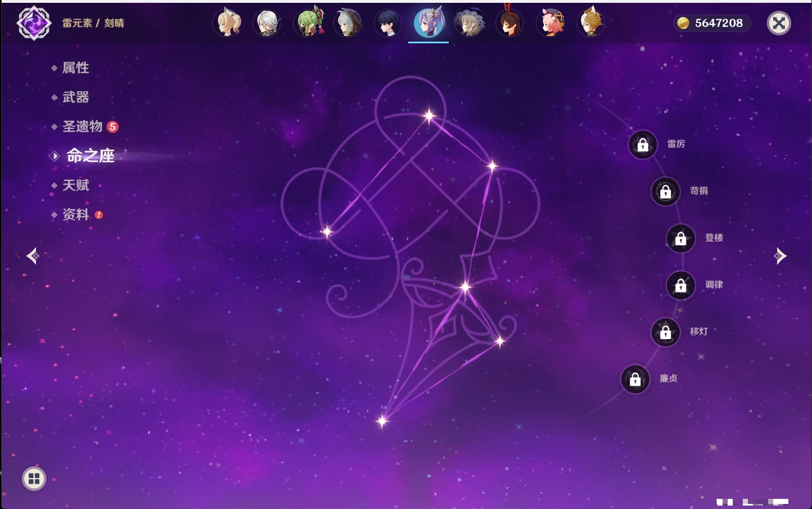Open the 天赋 talents page

pyautogui.click(x=75, y=185)
